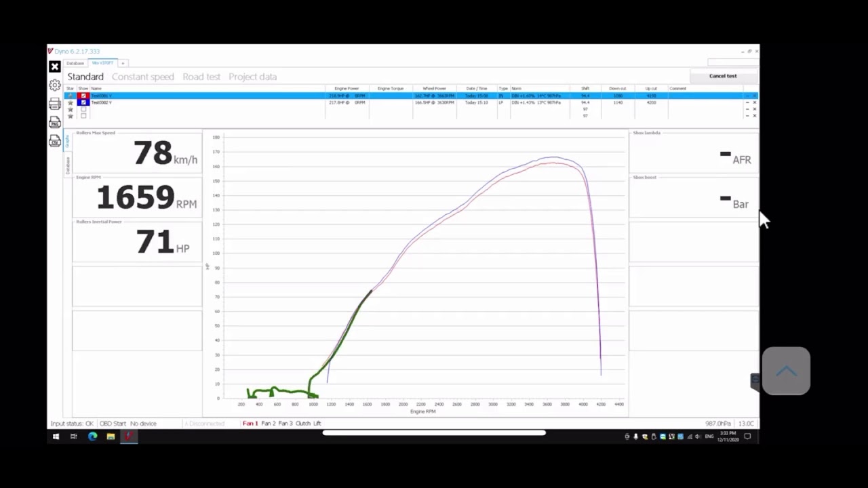
Task: Toggle Clutch in the status bar
Action: [302, 424]
